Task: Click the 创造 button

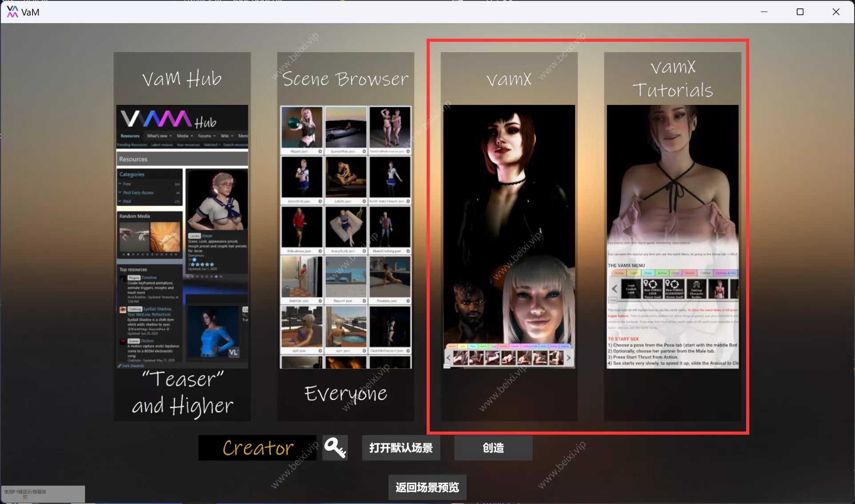Action: 493,448
